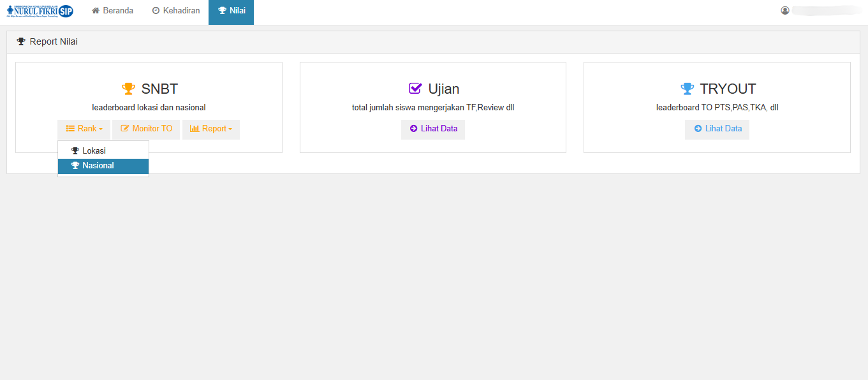Image resolution: width=868 pixels, height=380 pixels.
Task: Open the blurred username account menu
Action: coord(826,11)
